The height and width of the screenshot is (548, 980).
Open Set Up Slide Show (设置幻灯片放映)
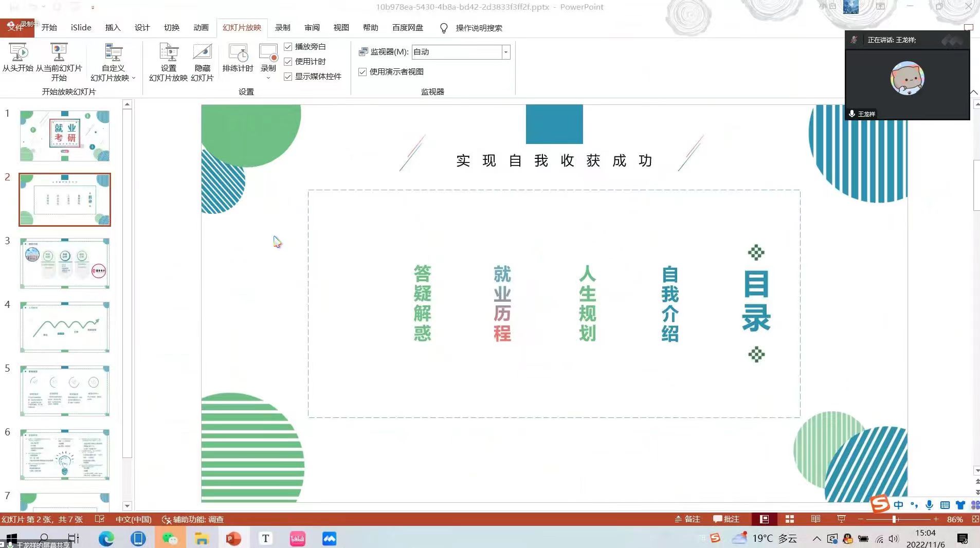[x=169, y=62]
